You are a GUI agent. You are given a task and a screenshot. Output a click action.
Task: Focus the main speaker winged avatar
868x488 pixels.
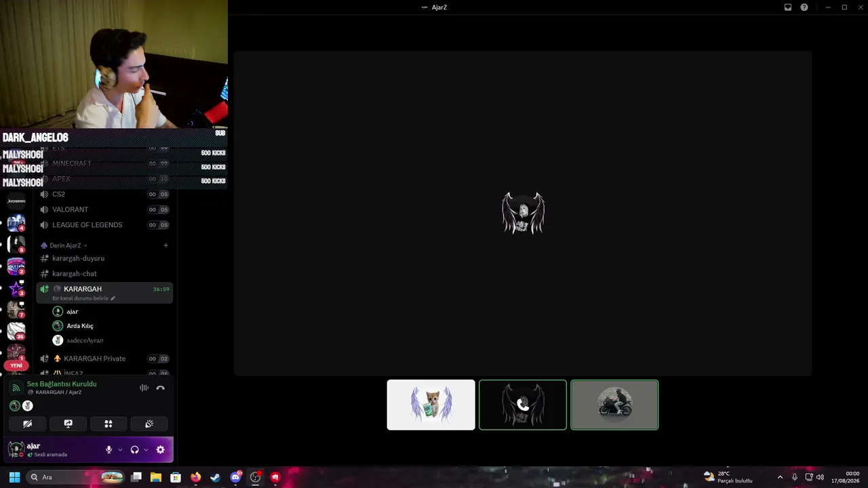523,213
